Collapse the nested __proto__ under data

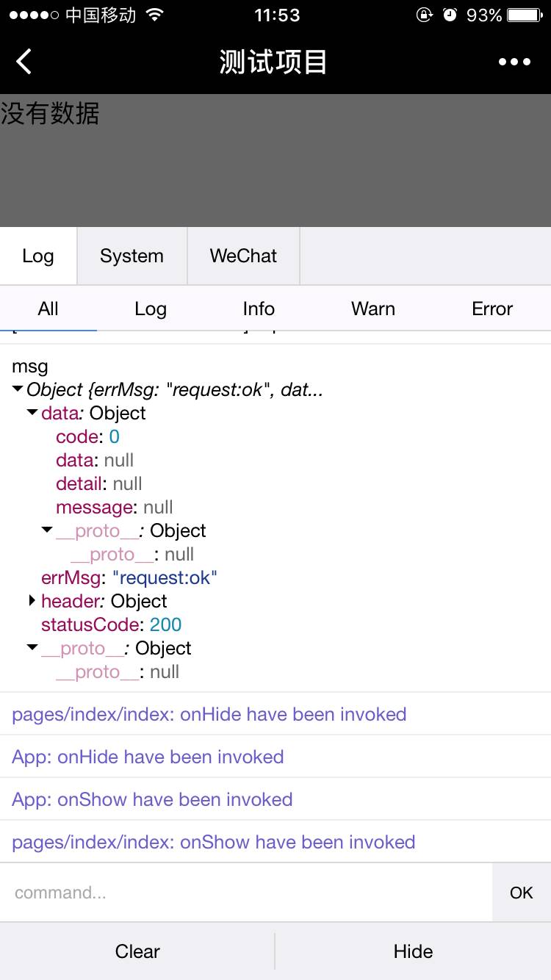47,530
